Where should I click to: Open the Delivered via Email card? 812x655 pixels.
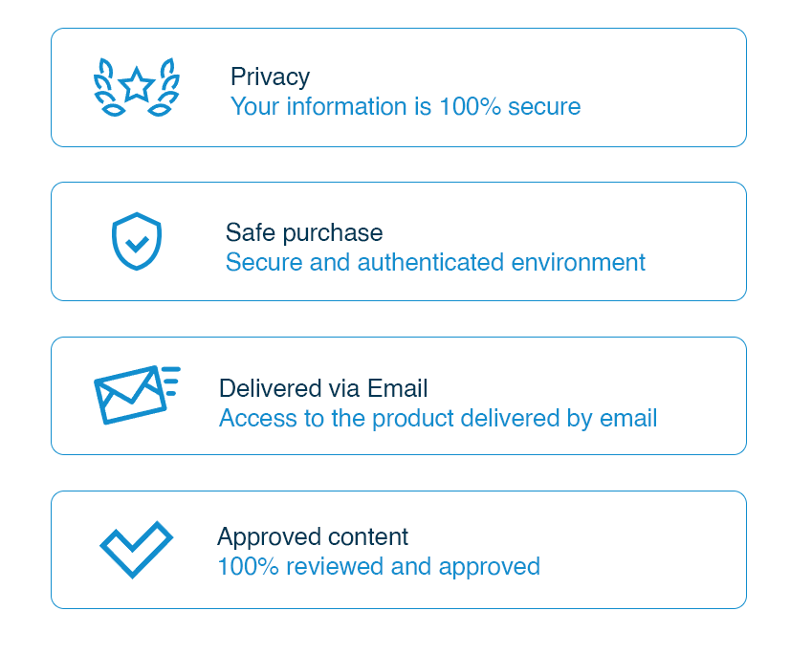[x=399, y=396]
